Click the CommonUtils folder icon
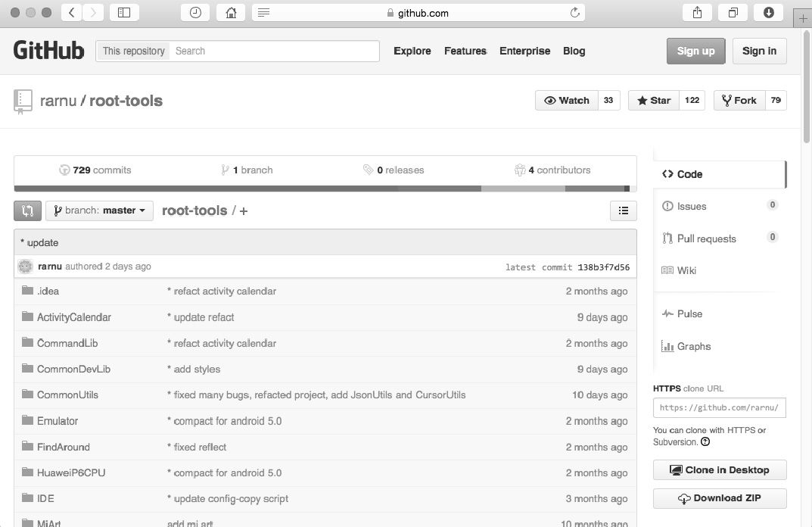 pos(27,394)
